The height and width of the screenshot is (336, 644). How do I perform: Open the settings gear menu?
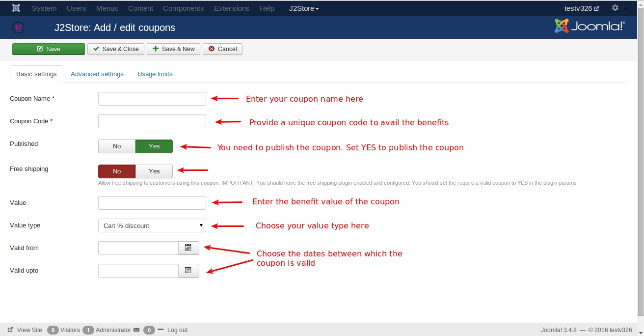pyautogui.click(x=615, y=8)
